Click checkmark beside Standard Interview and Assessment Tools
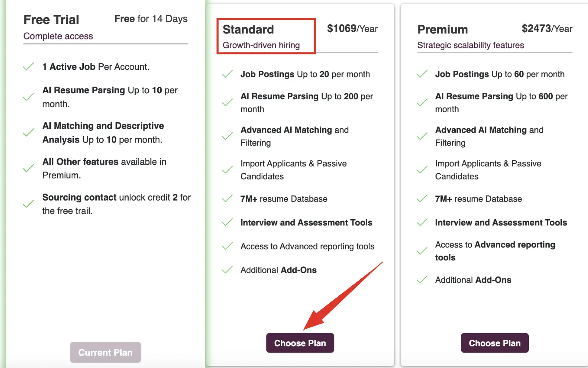588x368 pixels. coord(227,222)
